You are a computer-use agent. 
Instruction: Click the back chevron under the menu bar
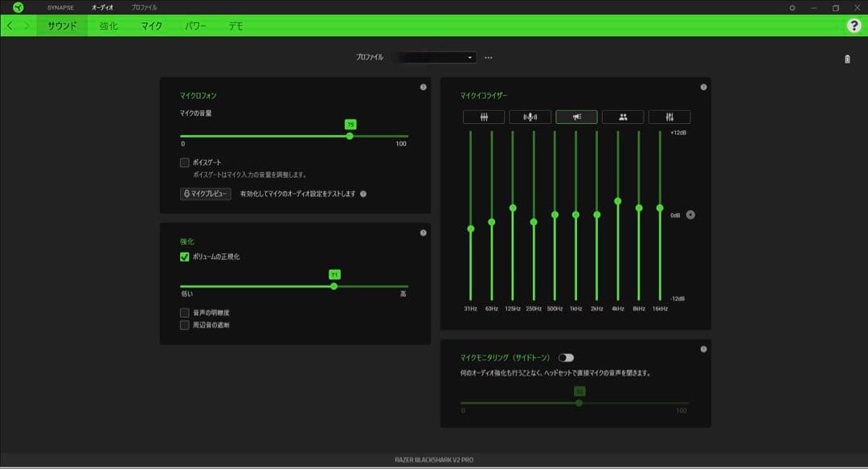click(10, 26)
